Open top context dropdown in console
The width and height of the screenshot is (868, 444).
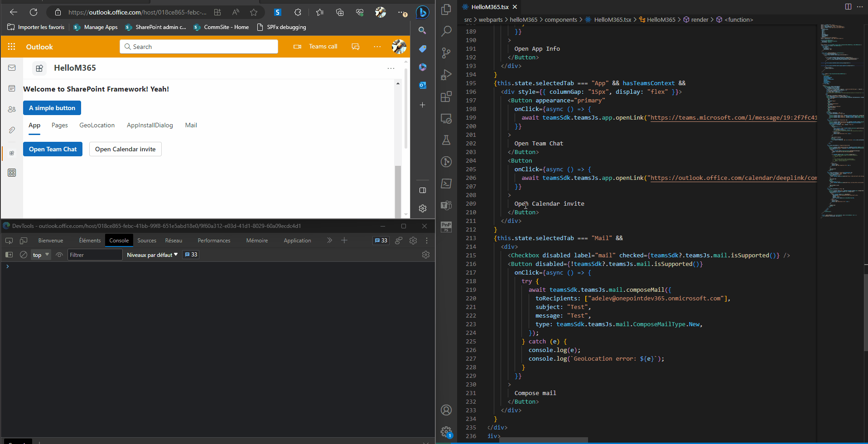tap(41, 255)
